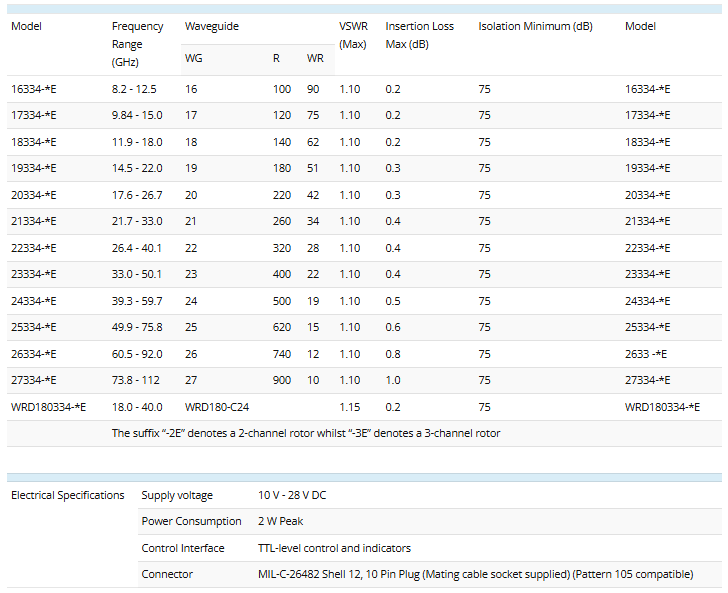Click the MIL-C-26482 connector description
This screenshot has width=728, height=593.
click(x=475, y=574)
